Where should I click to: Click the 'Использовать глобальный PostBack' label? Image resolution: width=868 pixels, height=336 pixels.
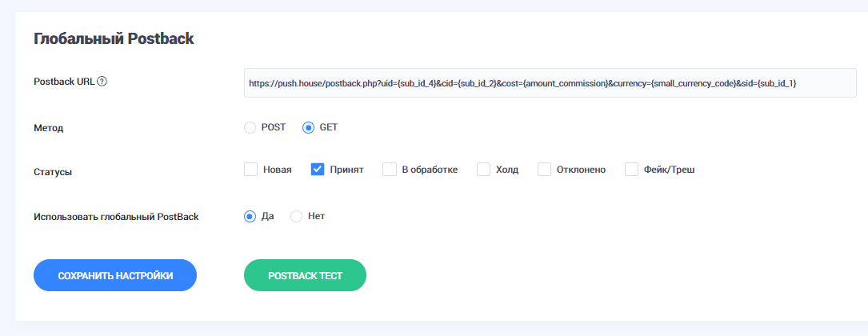click(115, 217)
